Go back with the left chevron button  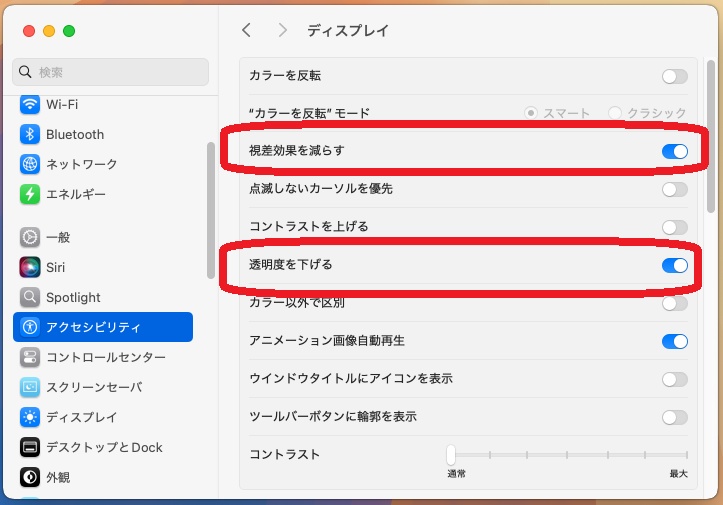coord(247,30)
